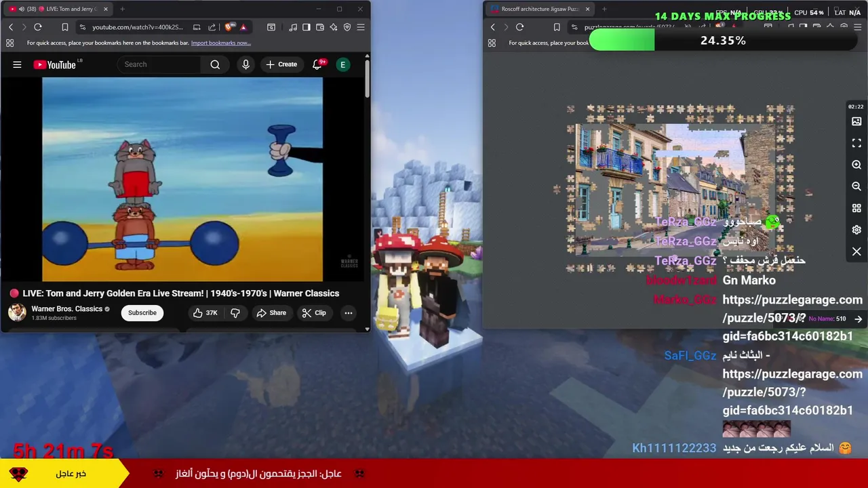Start voice search with the microphone icon
868x488 pixels.
point(245,64)
